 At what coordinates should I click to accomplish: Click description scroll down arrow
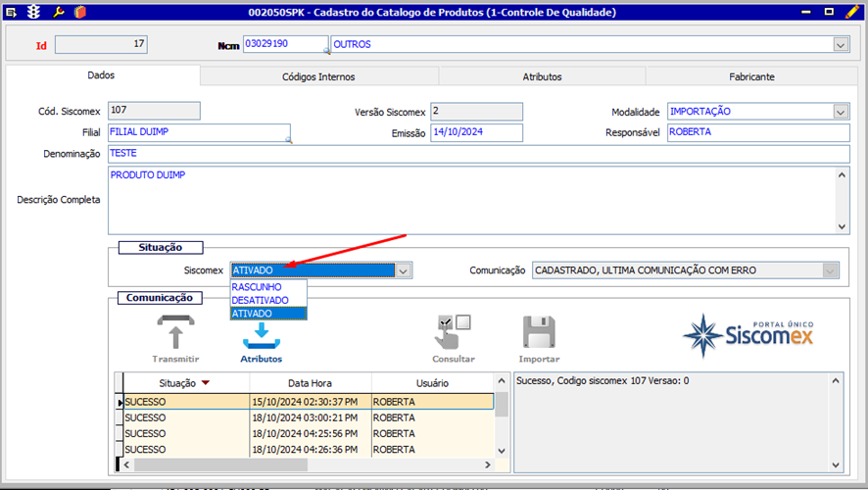[x=842, y=226]
